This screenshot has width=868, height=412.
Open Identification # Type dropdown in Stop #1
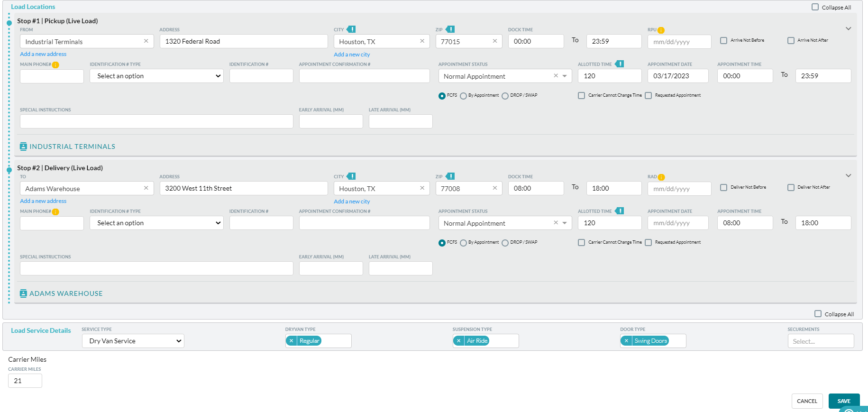tap(157, 76)
